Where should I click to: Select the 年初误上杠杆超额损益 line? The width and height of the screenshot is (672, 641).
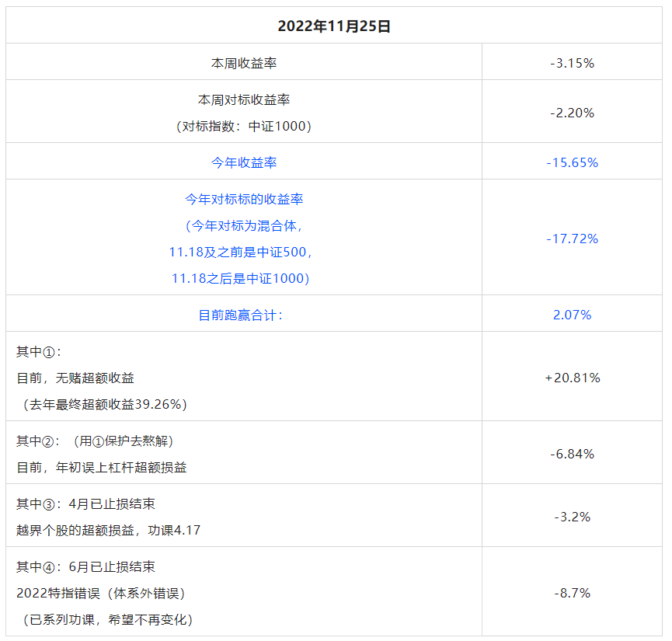tap(102, 468)
